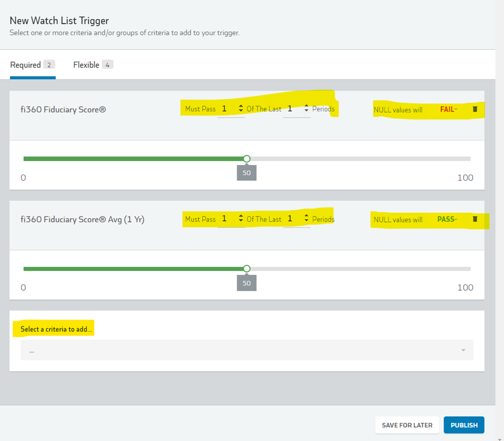Open the FAIL null-values dropdown

tap(448, 109)
